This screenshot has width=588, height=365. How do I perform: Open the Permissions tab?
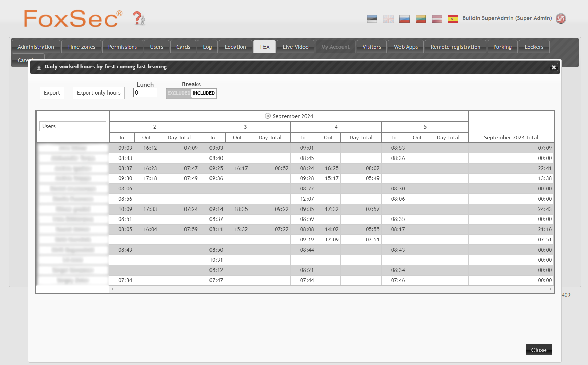pyautogui.click(x=122, y=47)
